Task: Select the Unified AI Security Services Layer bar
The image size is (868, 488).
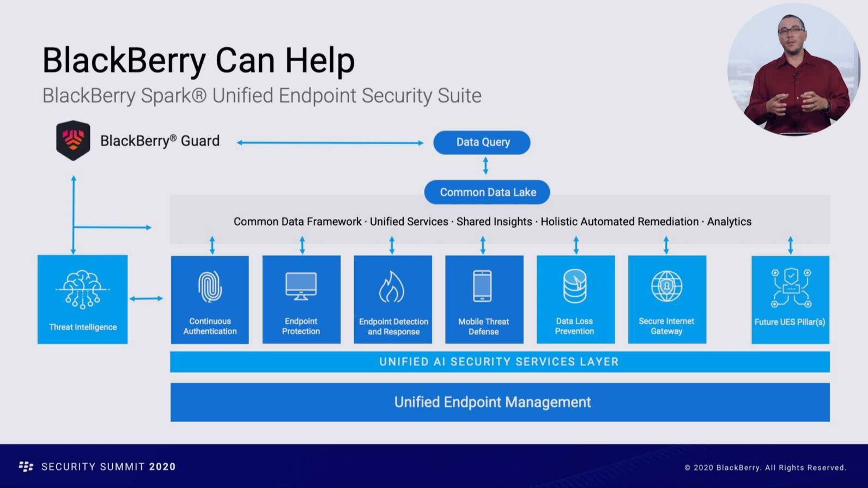Action: (x=500, y=362)
